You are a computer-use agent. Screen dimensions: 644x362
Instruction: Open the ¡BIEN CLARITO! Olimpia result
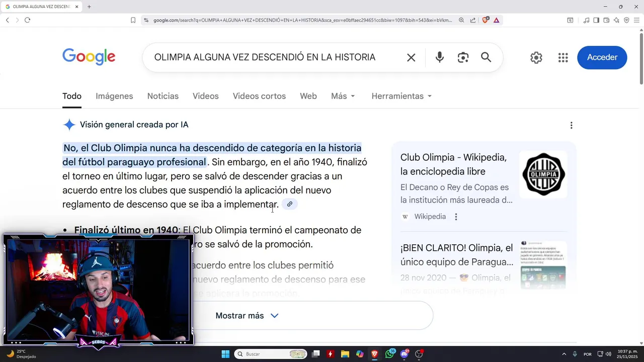tap(457, 255)
